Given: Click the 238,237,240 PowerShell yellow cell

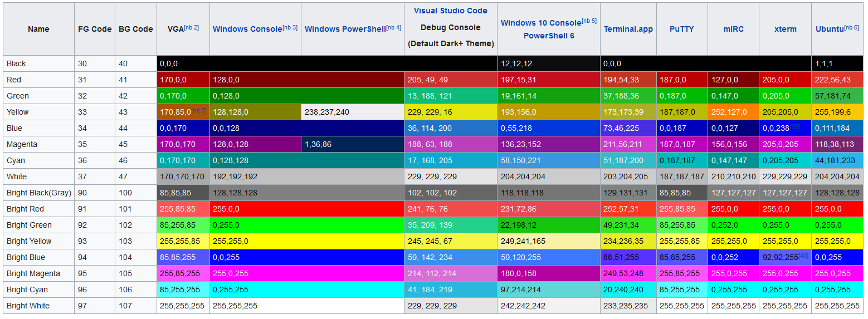Looking at the screenshot, I should [353, 112].
